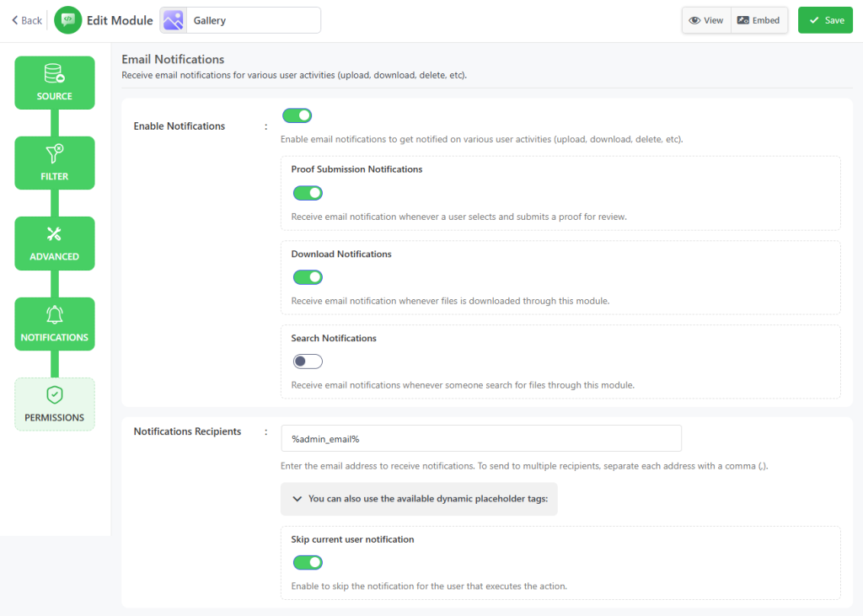Image resolution: width=863 pixels, height=616 pixels.
Task: Click the Source database icon
Action: coord(55,73)
